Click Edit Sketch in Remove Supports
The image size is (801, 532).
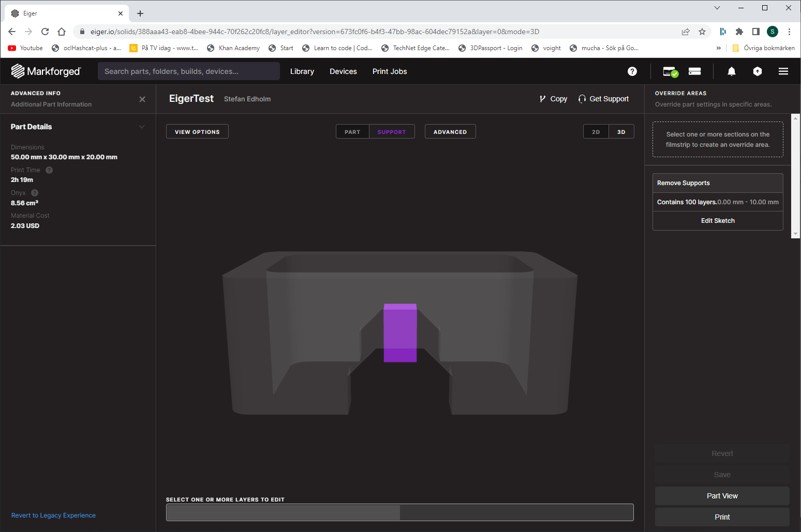point(717,221)
